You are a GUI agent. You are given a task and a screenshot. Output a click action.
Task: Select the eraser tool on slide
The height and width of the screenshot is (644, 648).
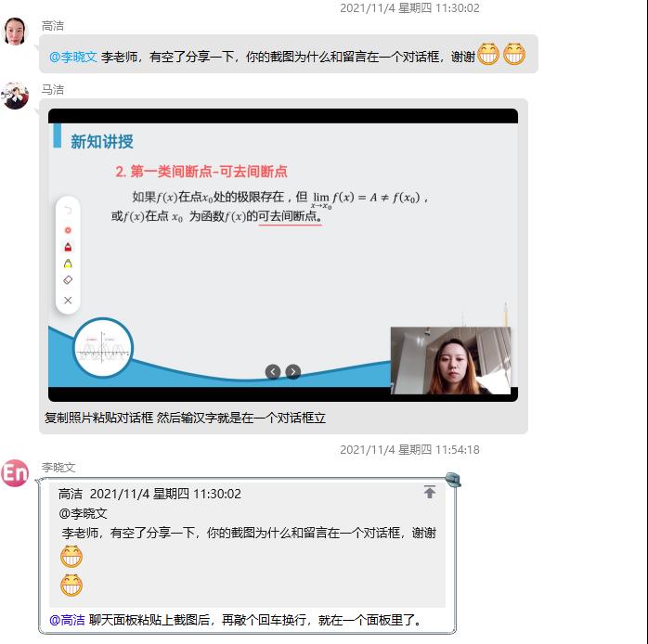68,280
